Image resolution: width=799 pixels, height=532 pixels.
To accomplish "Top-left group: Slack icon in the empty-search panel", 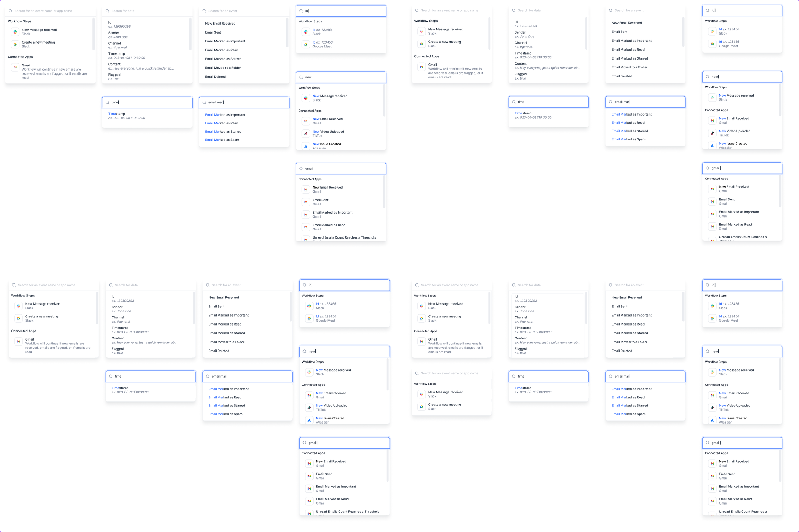I will point(15,32).
